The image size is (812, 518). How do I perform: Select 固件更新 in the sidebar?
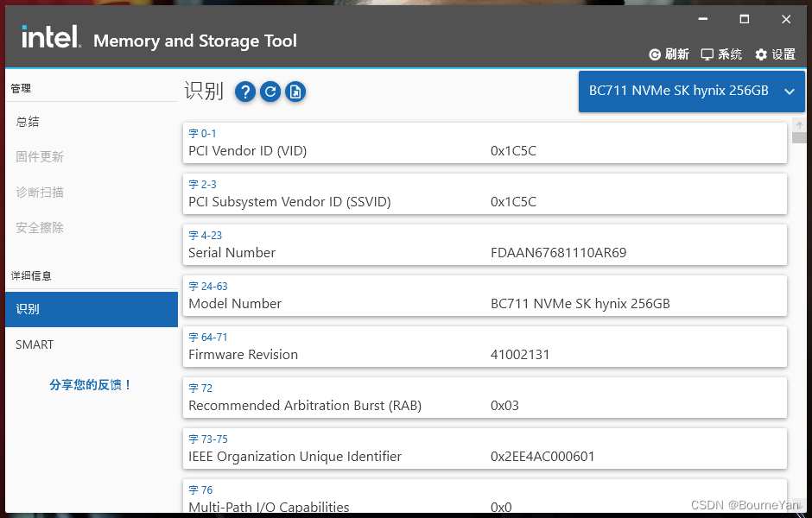tap(92, 157)
